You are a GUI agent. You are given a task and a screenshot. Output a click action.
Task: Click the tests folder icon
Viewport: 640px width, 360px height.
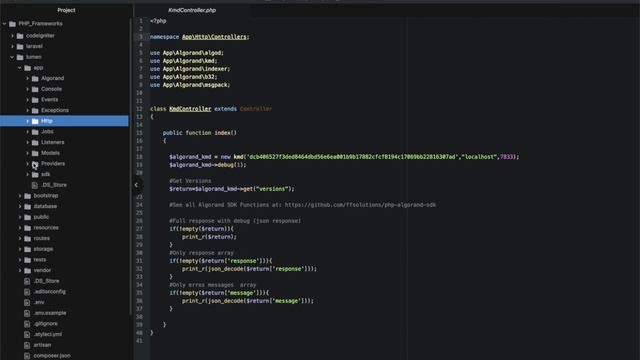coord(27,260)
